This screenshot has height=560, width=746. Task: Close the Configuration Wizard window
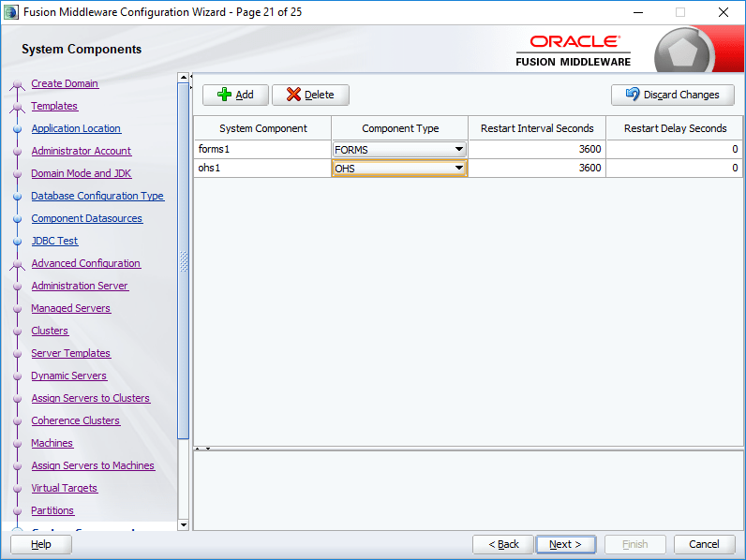724,12
